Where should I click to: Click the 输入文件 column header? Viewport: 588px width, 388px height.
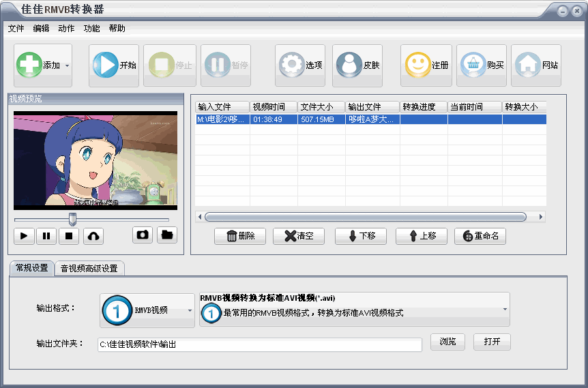point(222,107)
